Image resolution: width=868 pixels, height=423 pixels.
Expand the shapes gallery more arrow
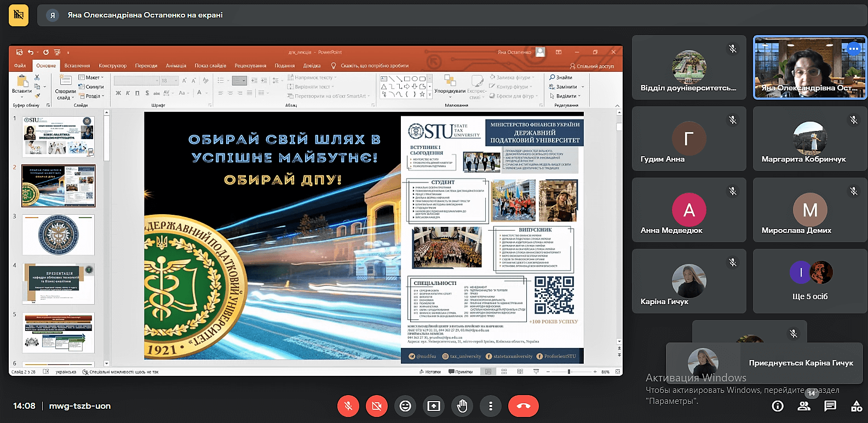430,94
